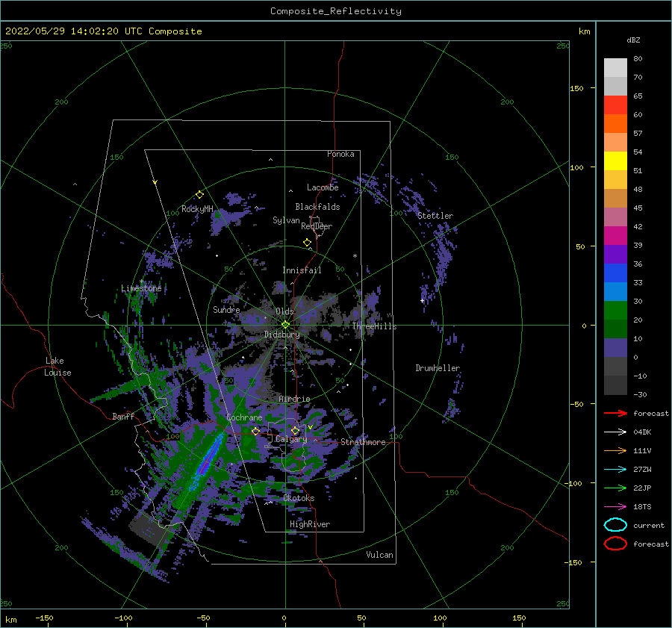The width and height of the screenshot is (672, 628).
Task: Click the 'Ponoka' map label
Action: (340, 154)
